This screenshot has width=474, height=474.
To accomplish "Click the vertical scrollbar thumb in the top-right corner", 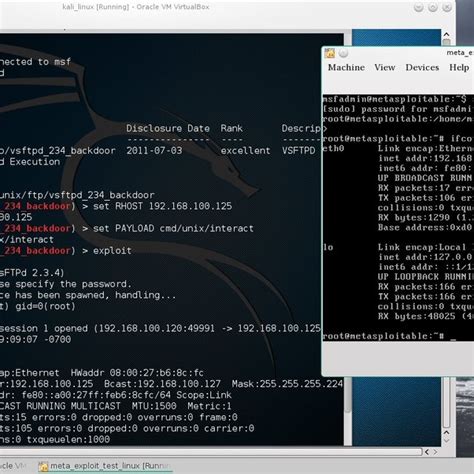I will tap(446, 42).
